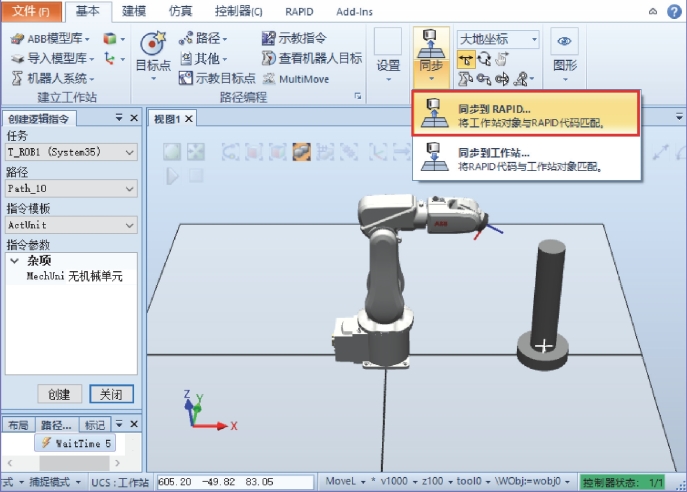This screenshot has width=687, height=492.
Task: Switch to the RAPID ribbon tab
Action: pos(299,12)
